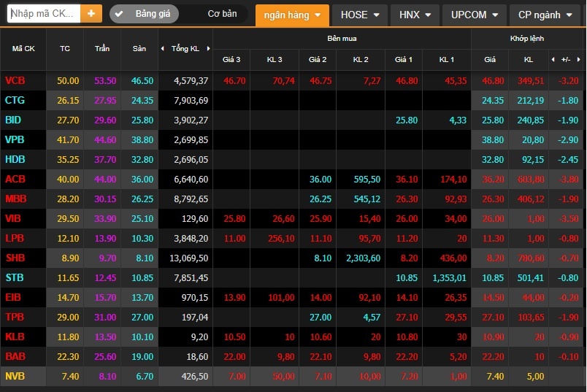The height and width of the screenshot is (392, 587).
Task: Select the ACB stock symbol
Action: coord(15,180)
